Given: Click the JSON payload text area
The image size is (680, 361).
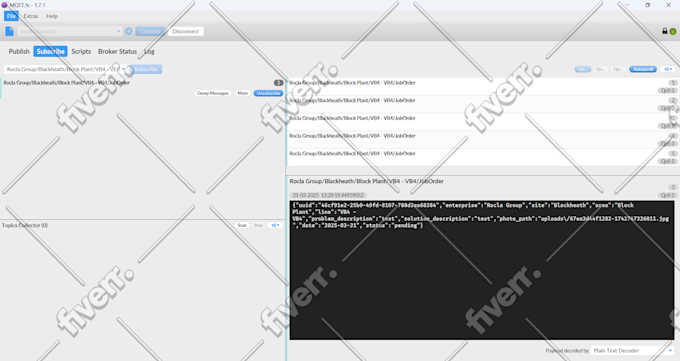Looking at the screenshot, I should (482, 270).
